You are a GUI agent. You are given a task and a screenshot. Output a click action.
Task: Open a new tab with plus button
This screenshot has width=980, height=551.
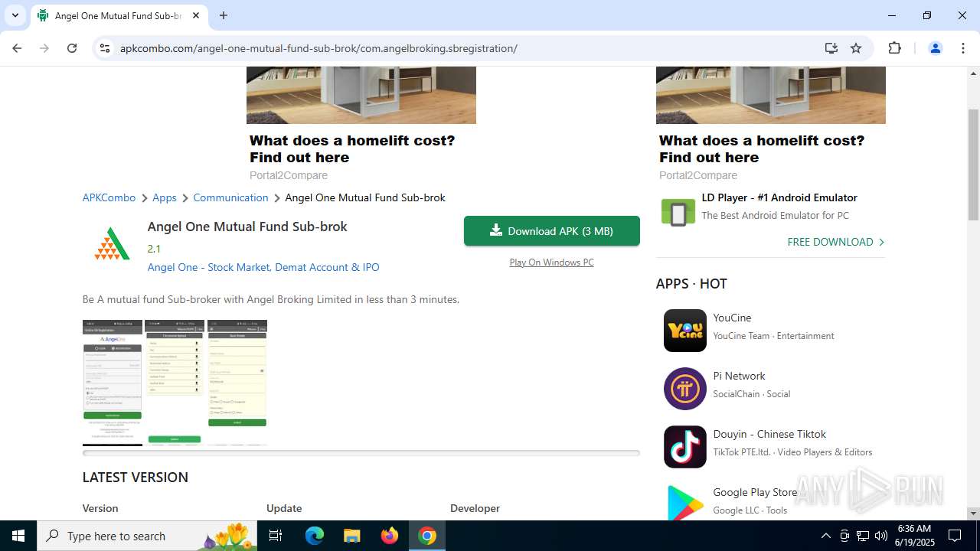tap(224, 15)
